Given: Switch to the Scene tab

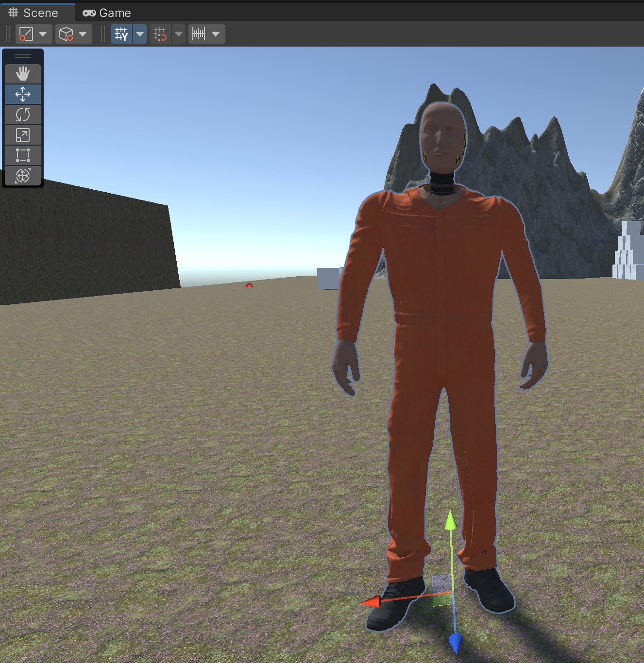Looking at the screenshot, I should pos(34,13).
